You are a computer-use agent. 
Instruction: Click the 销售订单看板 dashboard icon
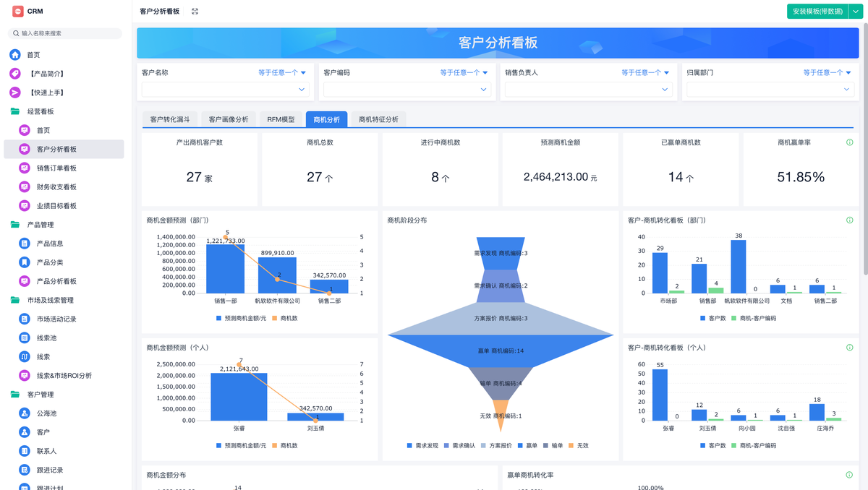pos(25,168)
